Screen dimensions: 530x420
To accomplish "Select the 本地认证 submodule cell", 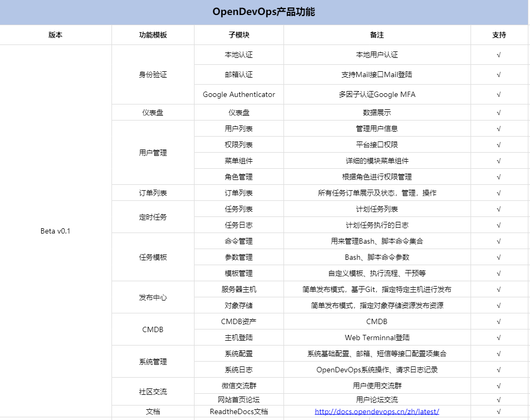I will pos(239,55).
